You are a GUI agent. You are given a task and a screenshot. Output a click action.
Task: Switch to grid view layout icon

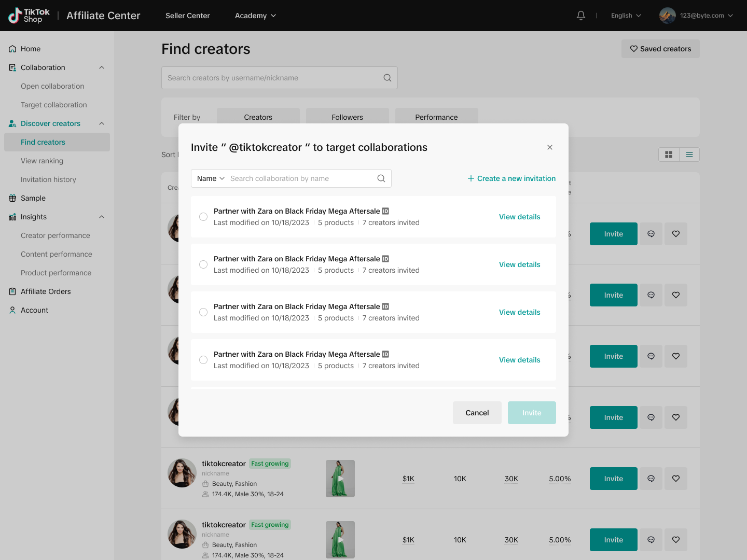coord(669,155)
